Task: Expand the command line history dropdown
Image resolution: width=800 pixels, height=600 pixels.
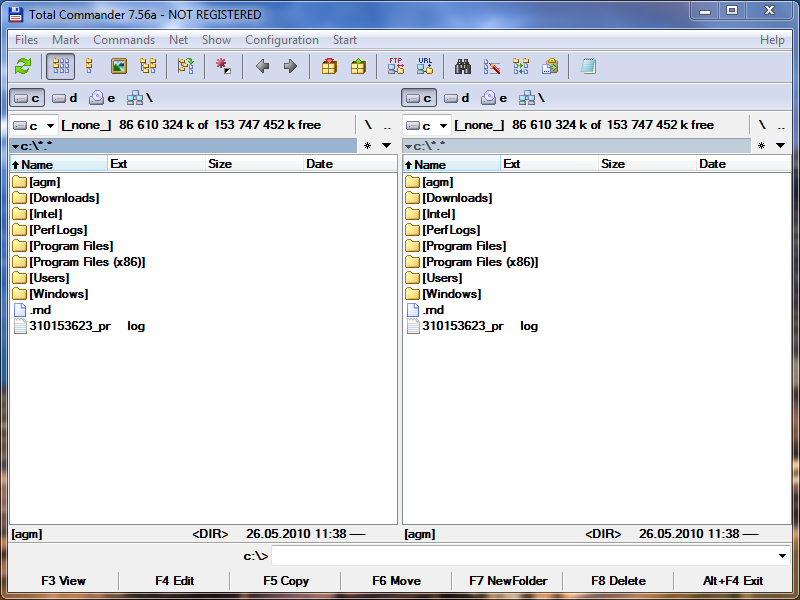Action: click(x=782, y=556)
